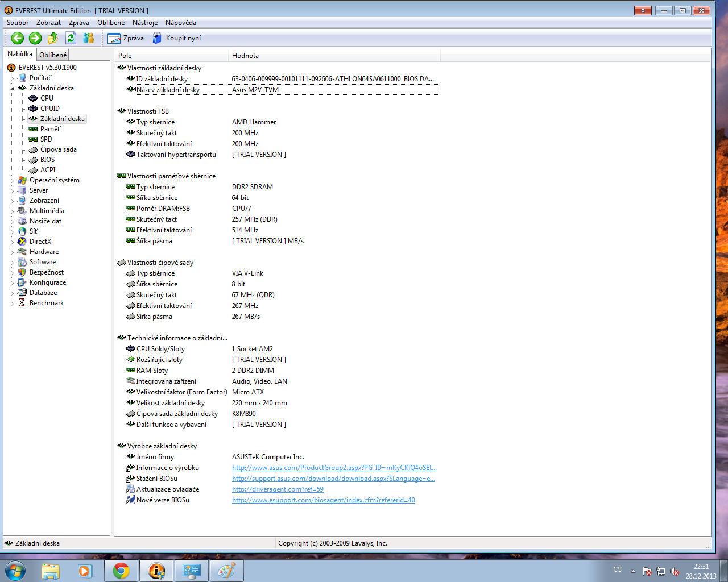Click the Windows Start button
This screenshot has height=582, width=728.
pos(15,571)
